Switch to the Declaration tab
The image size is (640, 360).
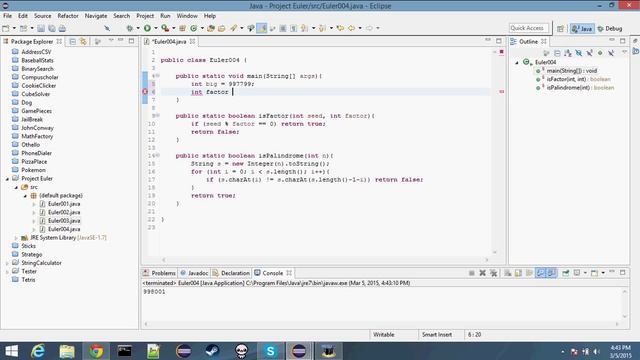231,273
